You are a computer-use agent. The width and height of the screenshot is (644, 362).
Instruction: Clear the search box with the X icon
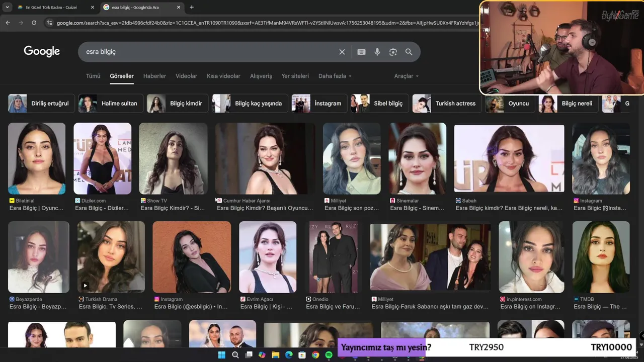point(342,52)
